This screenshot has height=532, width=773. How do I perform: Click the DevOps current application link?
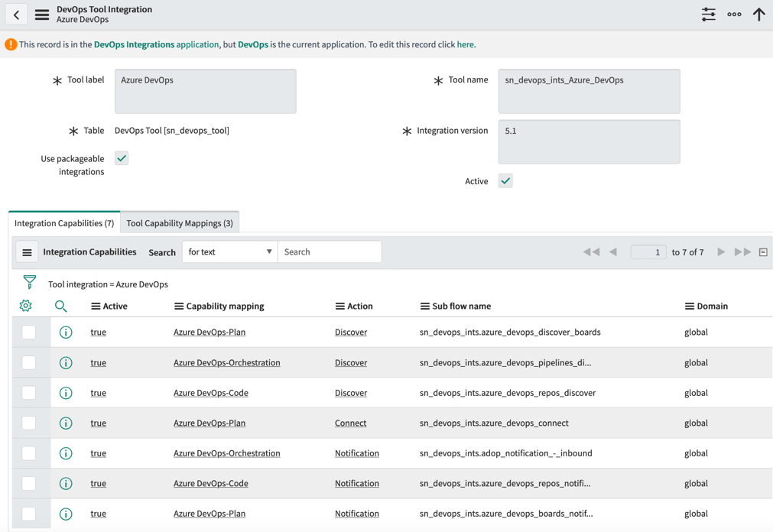[x=253, y=44]
